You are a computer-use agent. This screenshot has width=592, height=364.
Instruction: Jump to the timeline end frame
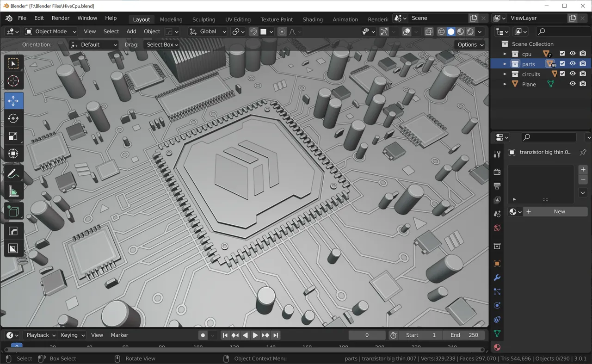(x=276, y=335)
